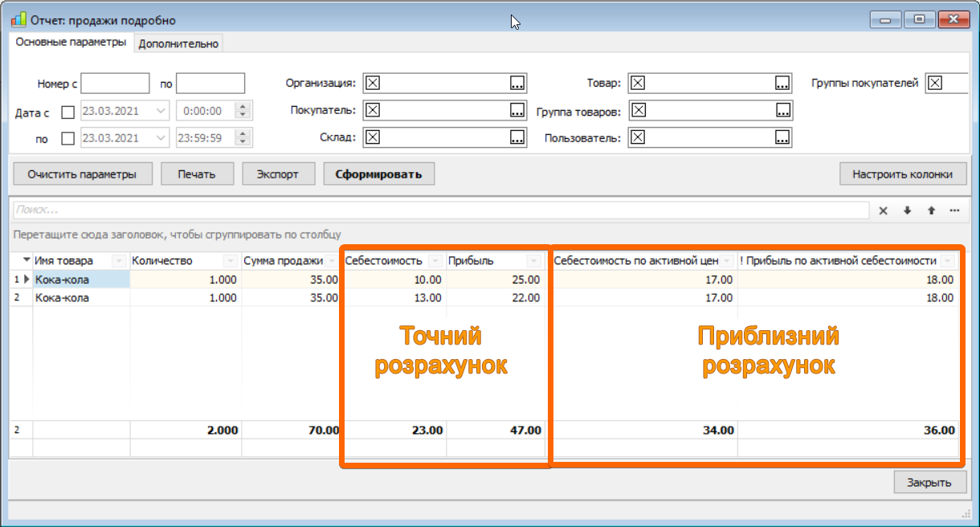Switch to the Дополнительно tab
Screen dimensions: 980x527
[x=178, y=44]
